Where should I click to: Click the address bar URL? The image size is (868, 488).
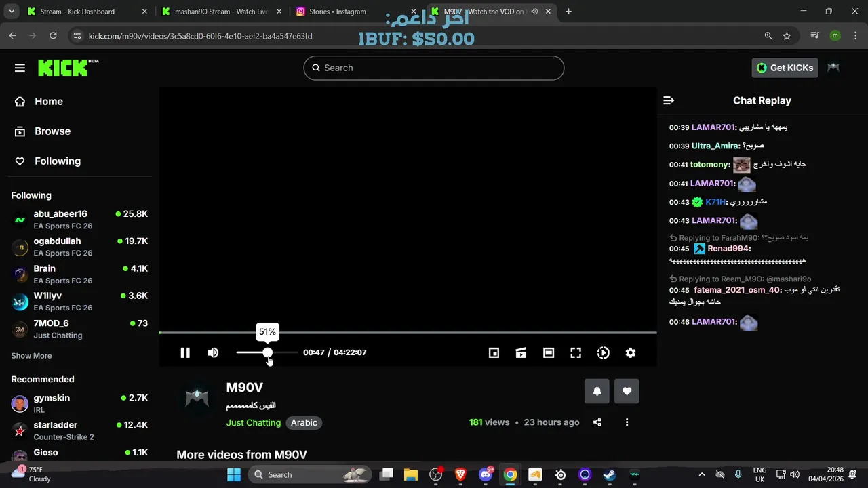point(200,36)
